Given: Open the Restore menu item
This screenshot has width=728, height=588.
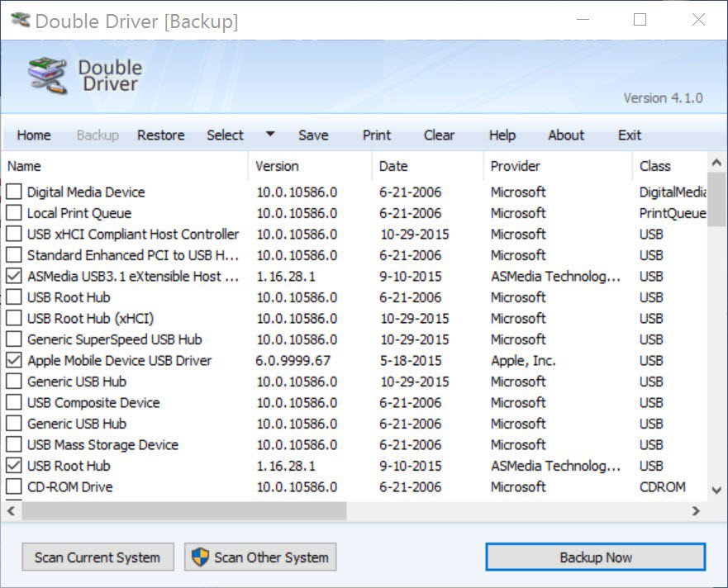Looking at the screenshot, I should pos(161,135).
